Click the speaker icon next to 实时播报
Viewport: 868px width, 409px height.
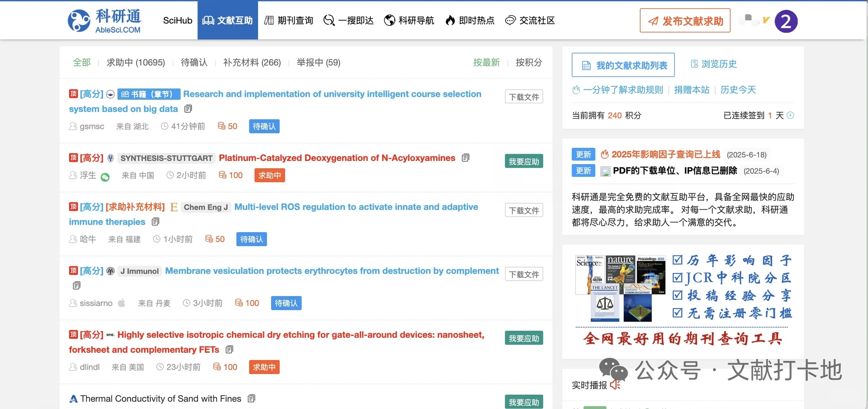tap(615, 385)
